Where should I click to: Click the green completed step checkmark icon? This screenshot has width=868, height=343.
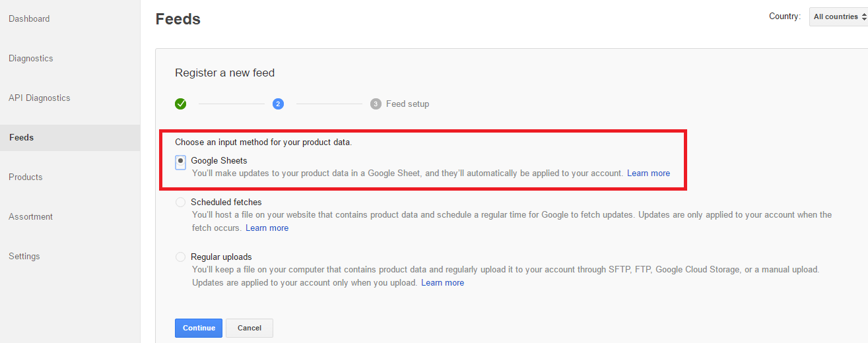coord(180,104)
